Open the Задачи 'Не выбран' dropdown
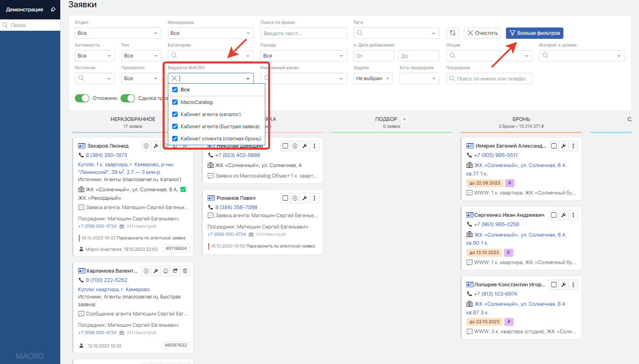The height and width of the screenshot is (364, 639). pos(373,78)
